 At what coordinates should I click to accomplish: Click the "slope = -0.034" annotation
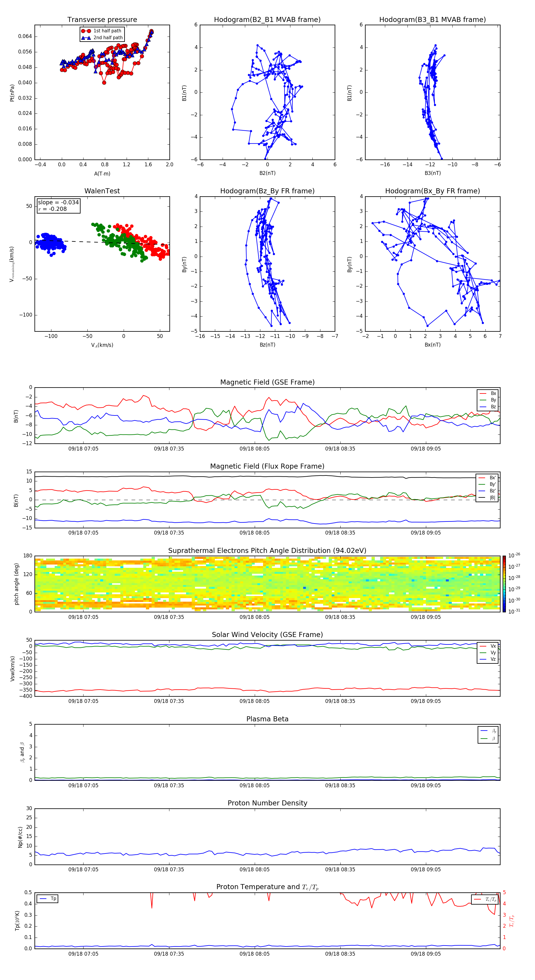click(58, 203)
